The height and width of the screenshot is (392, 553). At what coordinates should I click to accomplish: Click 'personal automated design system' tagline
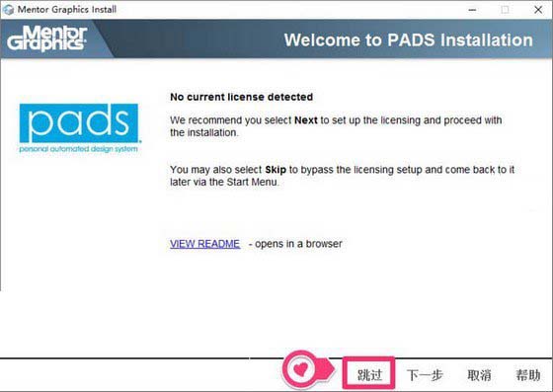[79, 149]
